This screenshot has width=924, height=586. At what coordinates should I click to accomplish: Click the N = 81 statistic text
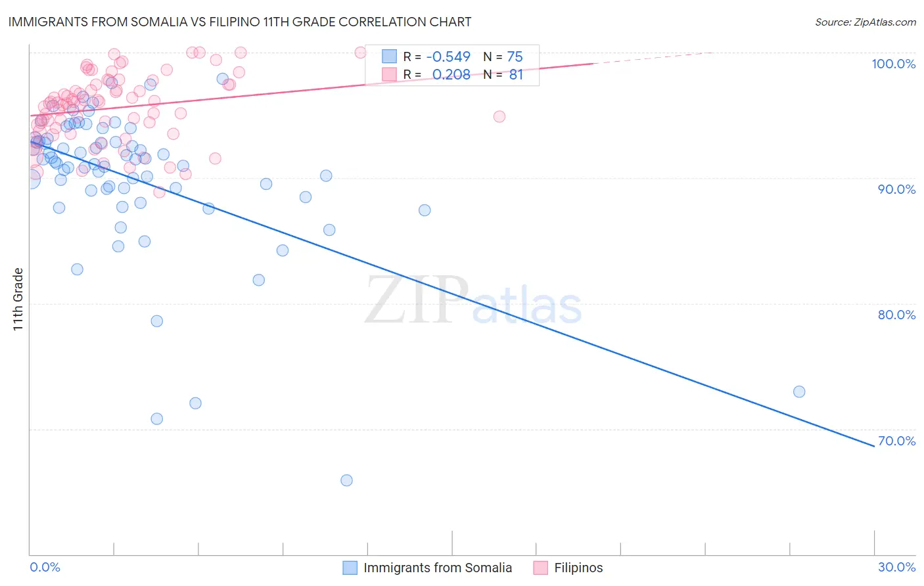coord(503,74)
